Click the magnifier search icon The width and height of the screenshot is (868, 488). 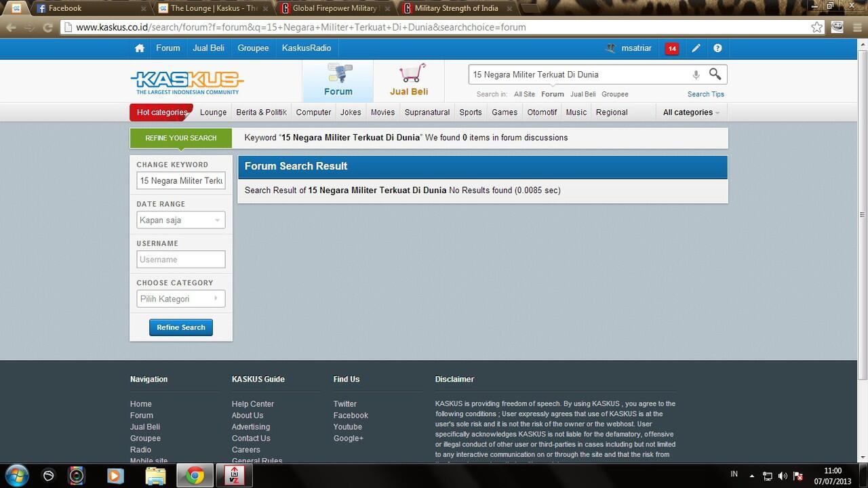pyautogui.click(x=715, y=74)
